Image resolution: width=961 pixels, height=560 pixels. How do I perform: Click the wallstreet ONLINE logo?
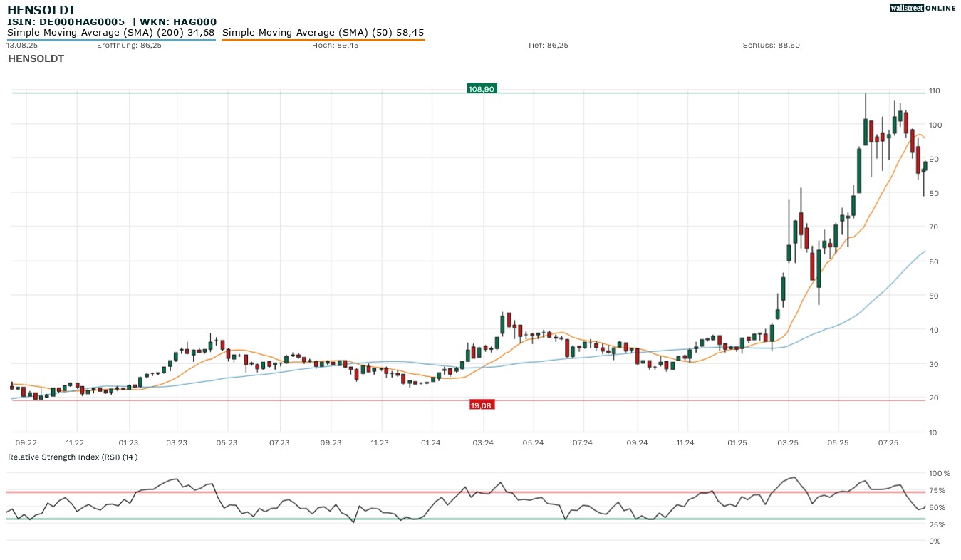point(923,8)
